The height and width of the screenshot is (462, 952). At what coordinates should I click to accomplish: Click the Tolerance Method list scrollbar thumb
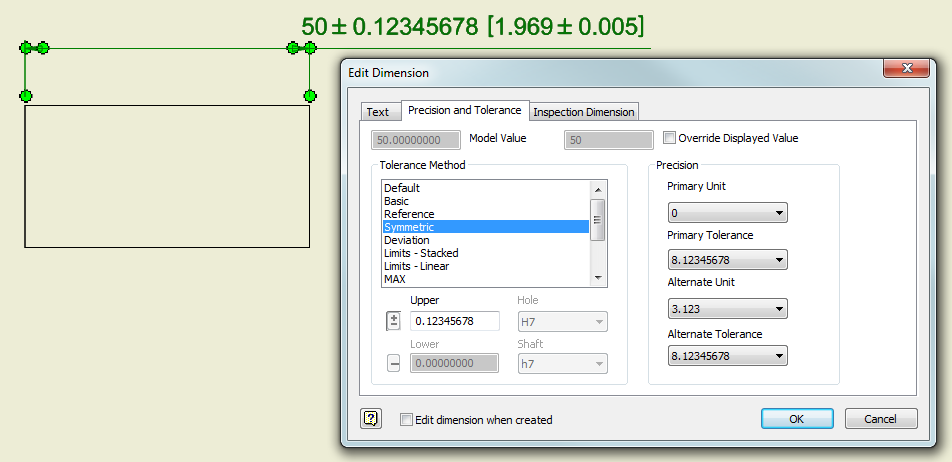(x=598, y=220)
